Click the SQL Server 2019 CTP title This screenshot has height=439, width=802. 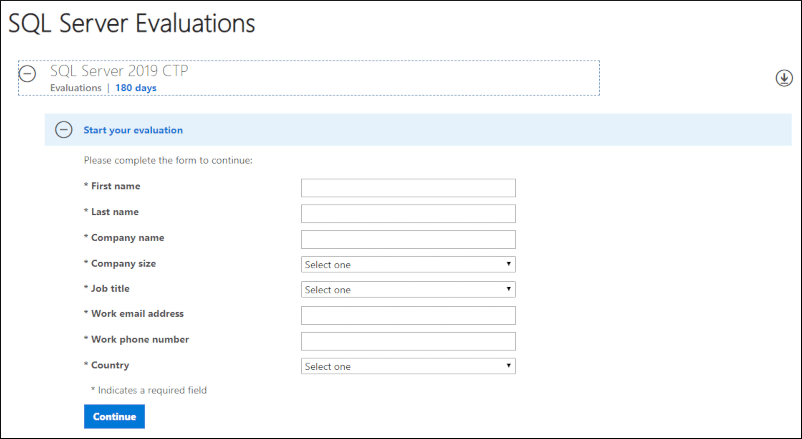click(119, 71)
